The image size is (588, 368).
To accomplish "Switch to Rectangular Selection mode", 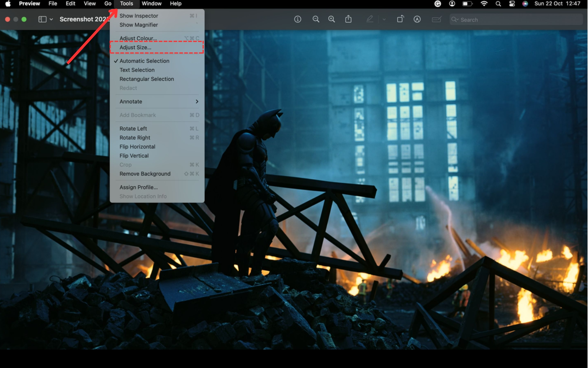I will (147, 79).
